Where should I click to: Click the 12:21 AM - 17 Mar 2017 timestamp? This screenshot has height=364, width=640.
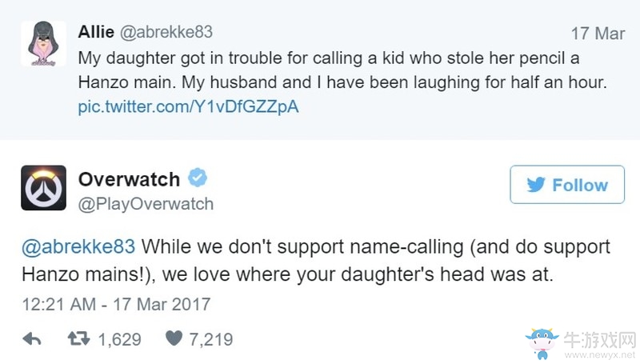(x=115, y=304)
